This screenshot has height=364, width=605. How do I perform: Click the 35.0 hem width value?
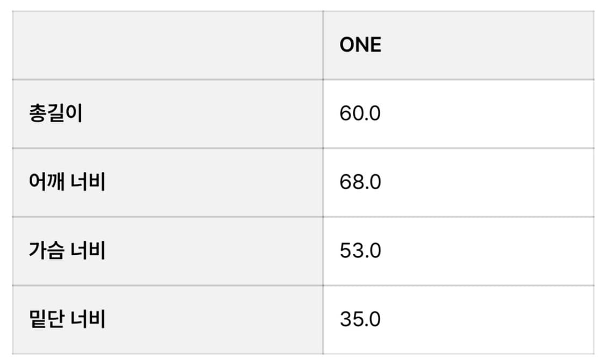(x=360, y=320)
